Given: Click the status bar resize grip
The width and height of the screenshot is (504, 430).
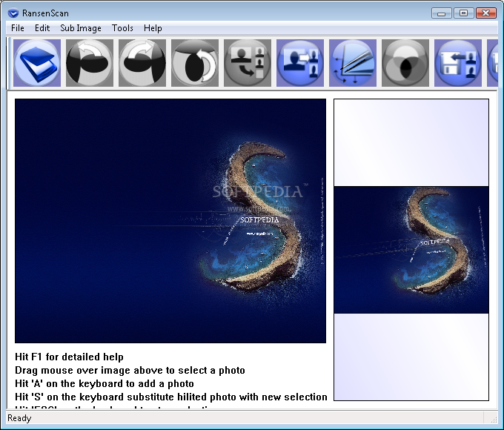Looking at the screenshot, I should 494,419.
